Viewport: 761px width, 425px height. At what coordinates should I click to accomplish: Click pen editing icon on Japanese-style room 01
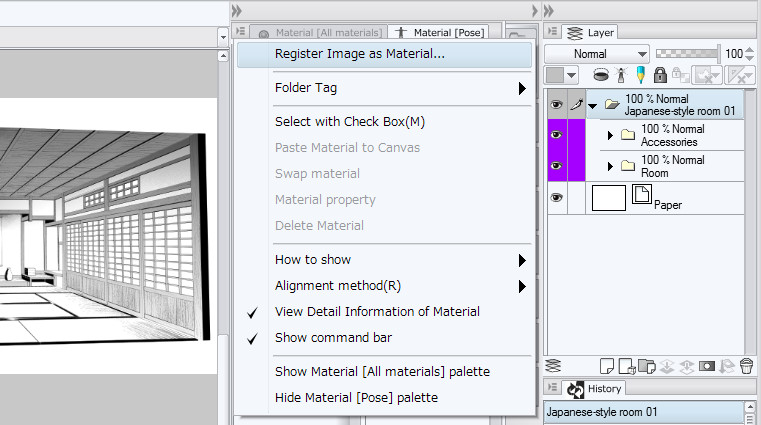[577, 104]
